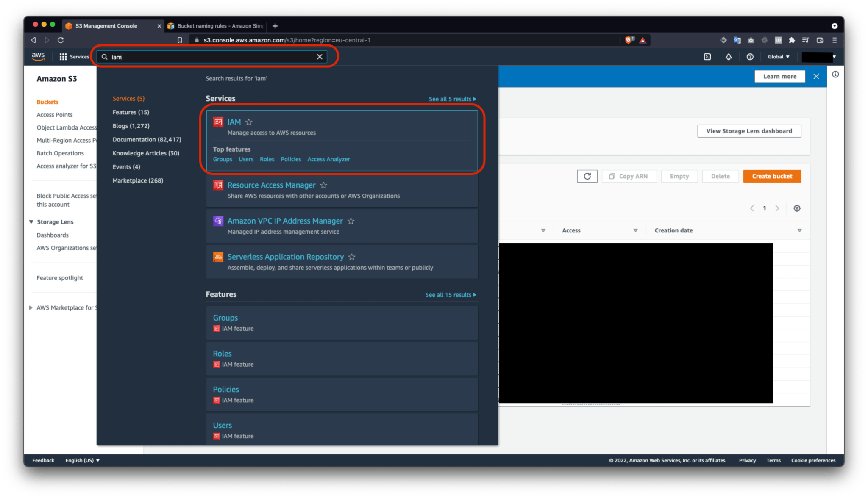Screen dimensions: 868x498
Task: Open help using the question mark icon
Action: pos(750,57)
